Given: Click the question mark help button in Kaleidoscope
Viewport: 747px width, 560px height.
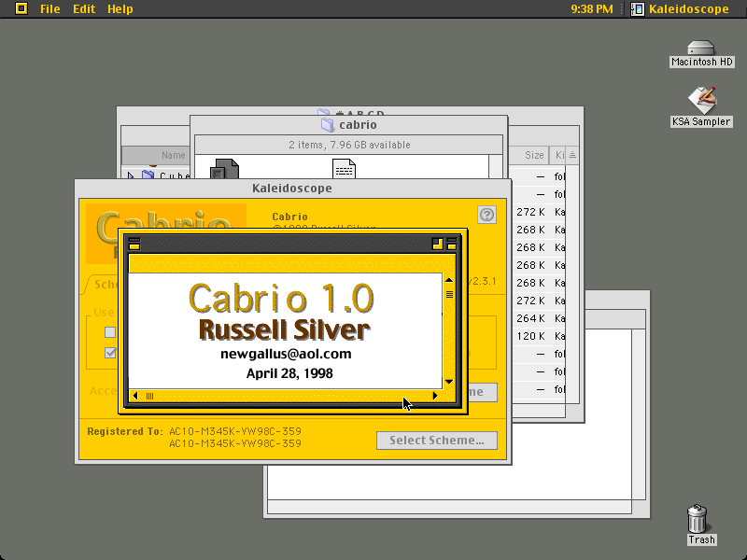Looking at the screenshot, I should [486, 215].
